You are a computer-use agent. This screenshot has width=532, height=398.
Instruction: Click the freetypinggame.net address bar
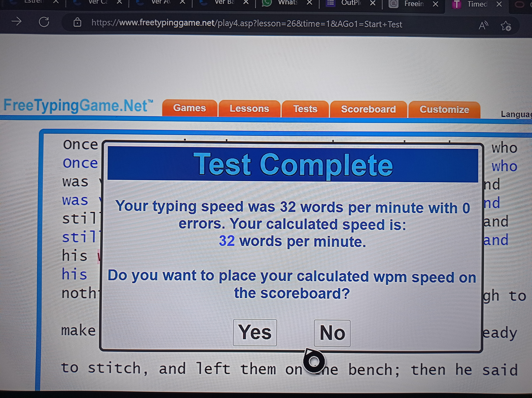247,24
